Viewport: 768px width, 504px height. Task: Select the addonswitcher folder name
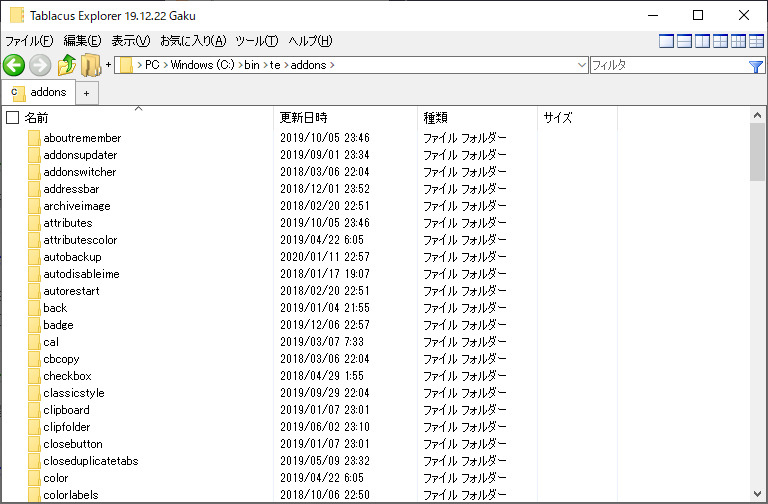point(80,172)
